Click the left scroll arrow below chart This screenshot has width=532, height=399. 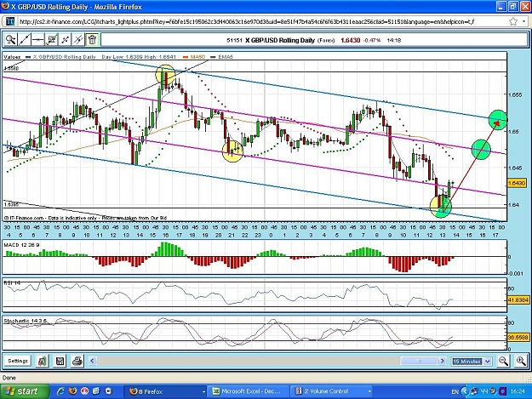point(92,361)
